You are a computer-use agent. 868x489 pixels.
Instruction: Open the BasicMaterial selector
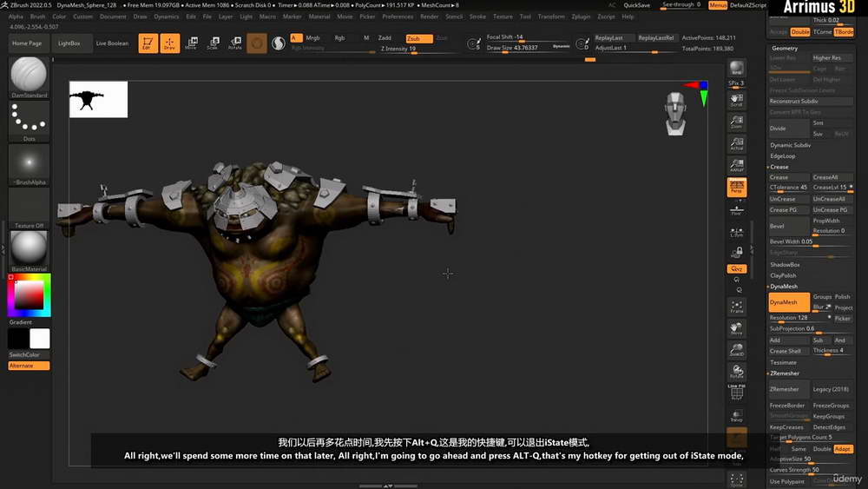tap(29, 251)
